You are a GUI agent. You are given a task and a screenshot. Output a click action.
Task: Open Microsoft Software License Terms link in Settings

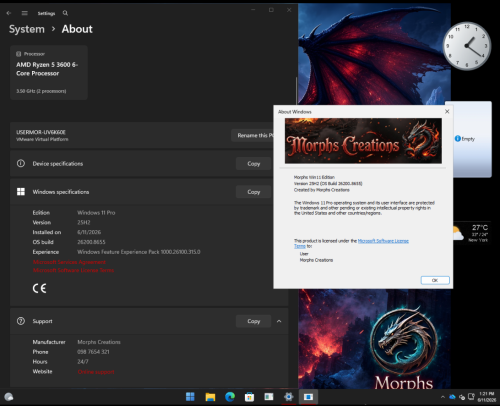(73, 270)
